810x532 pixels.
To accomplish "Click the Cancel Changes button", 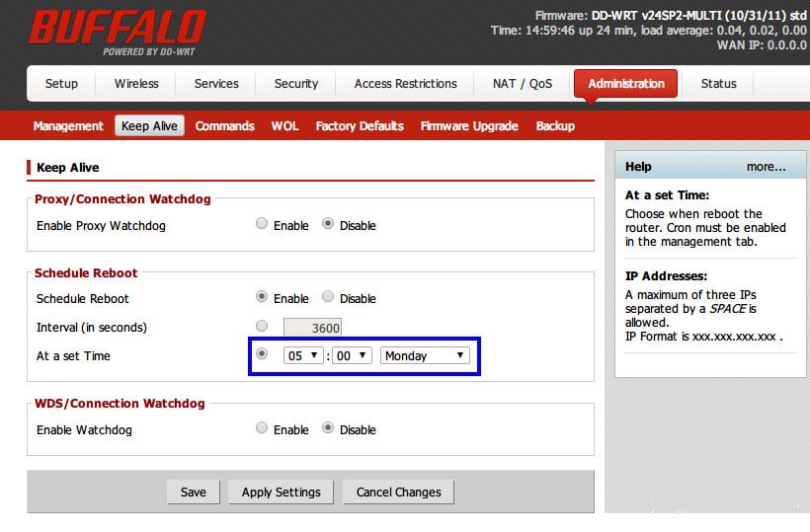I will [x=398, y=493].
